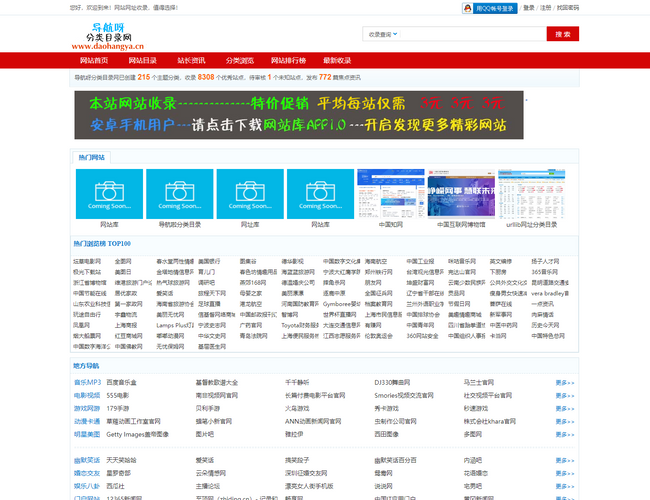The height and width of the screenshot is (500, 650).
Task: Select 网站排行榜 navigation item
Action: tap(288, 60)
